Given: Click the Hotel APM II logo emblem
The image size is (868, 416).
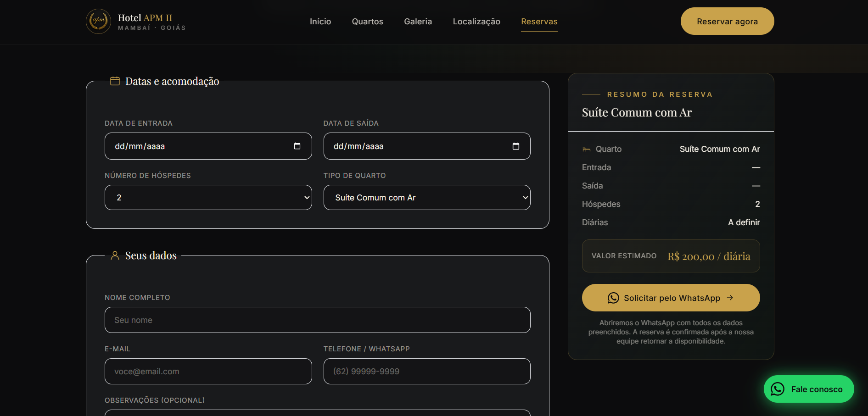Looking at the screenshot, I should 98,21.
